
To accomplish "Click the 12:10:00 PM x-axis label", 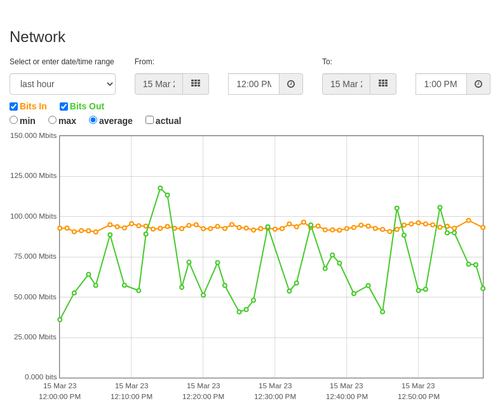I will coord(132,397).
